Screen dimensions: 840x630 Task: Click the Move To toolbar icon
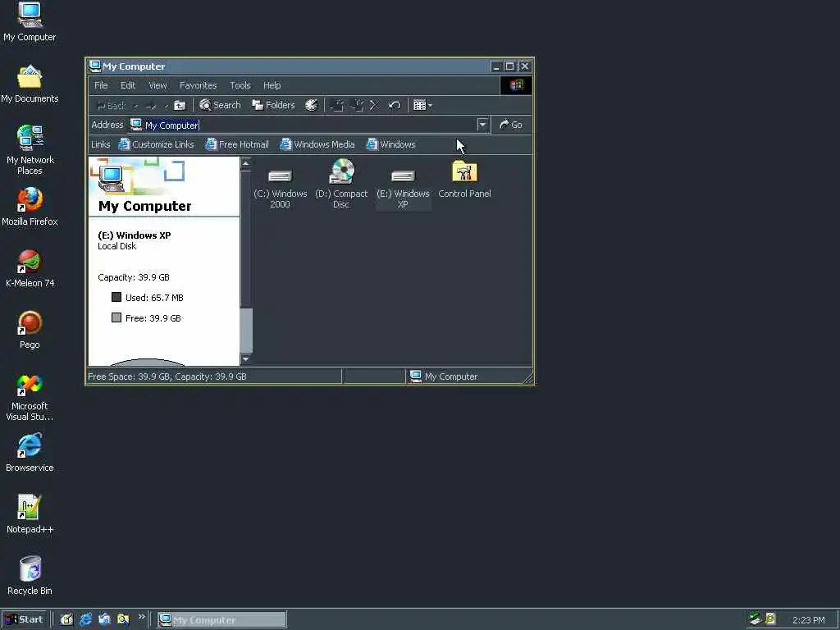(337, 105)
